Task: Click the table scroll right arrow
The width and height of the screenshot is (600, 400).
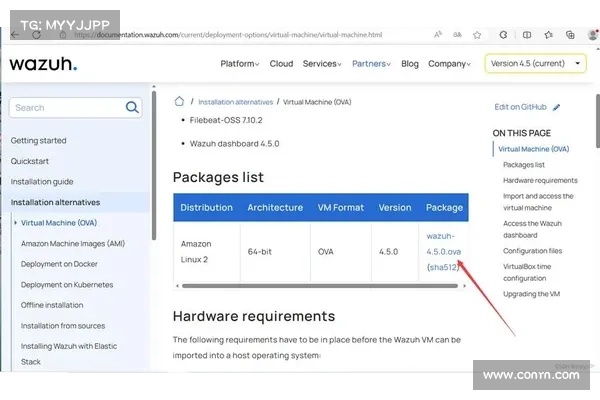Action: (465, 286)
